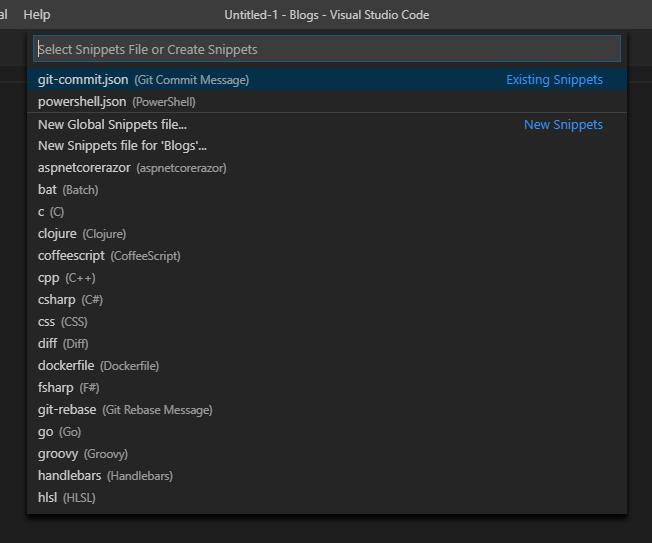Pick the diff (Diff) entry

(327, 344)
